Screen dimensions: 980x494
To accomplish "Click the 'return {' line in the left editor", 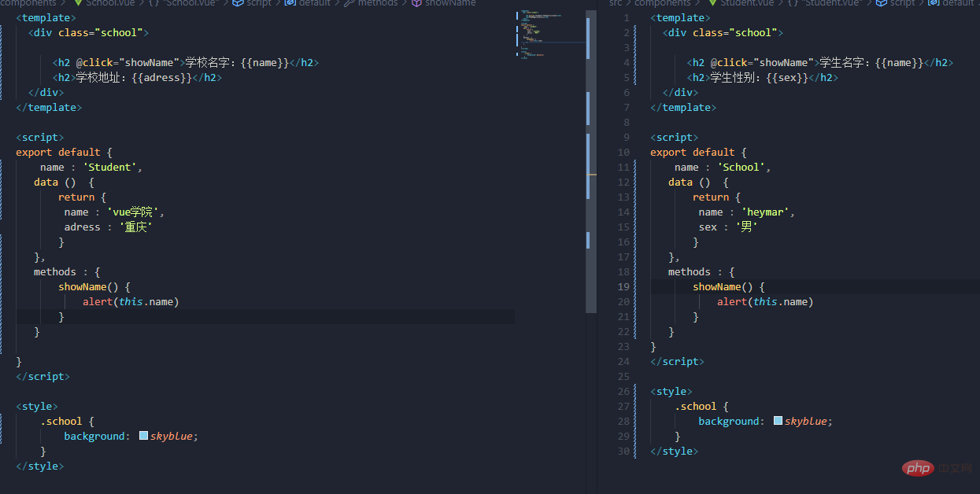I will [x=82, y=197].
